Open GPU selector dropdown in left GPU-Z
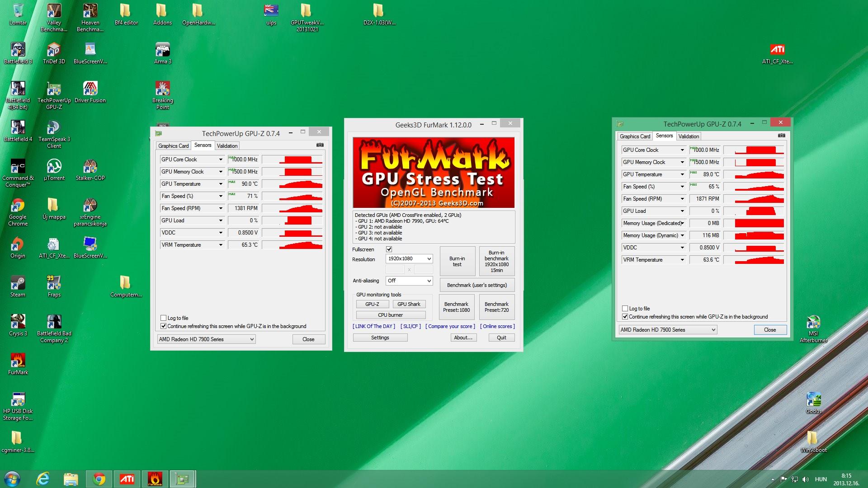This screenshot has height=488, width=868. (207, 339)
